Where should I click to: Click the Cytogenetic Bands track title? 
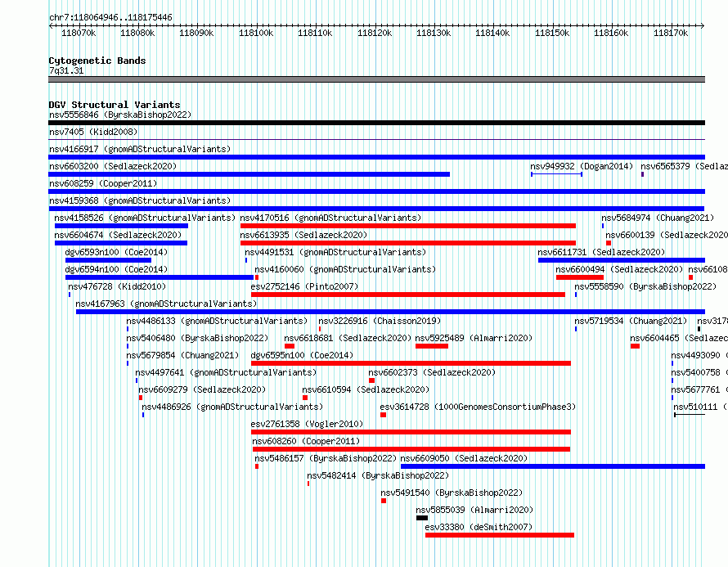point(97,61)
